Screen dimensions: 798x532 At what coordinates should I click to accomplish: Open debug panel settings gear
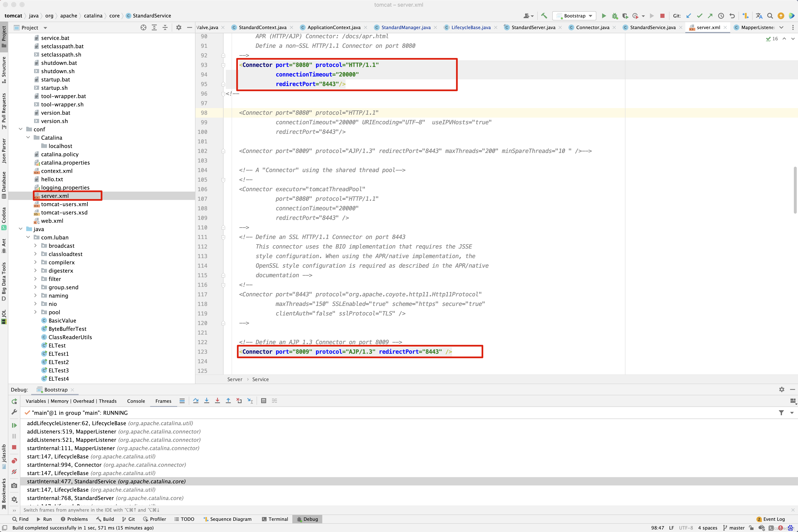pyautogui.click(x=782, y=389)
